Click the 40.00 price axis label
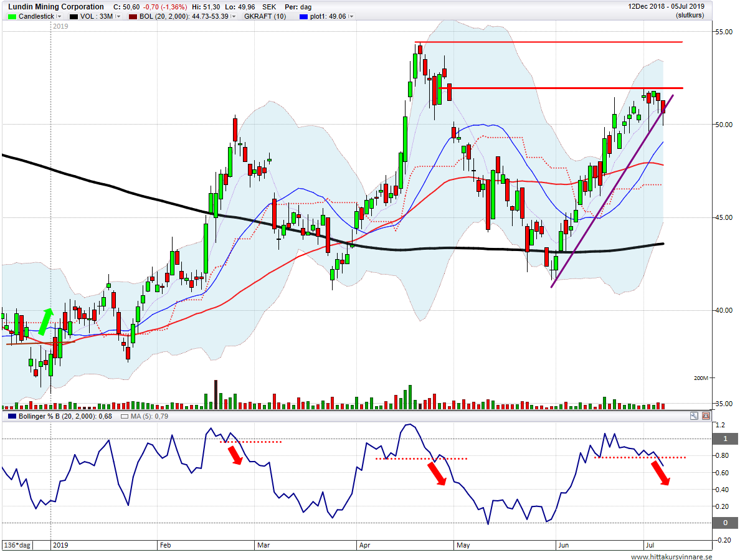The image size is (740, 560). coord(724,310)
